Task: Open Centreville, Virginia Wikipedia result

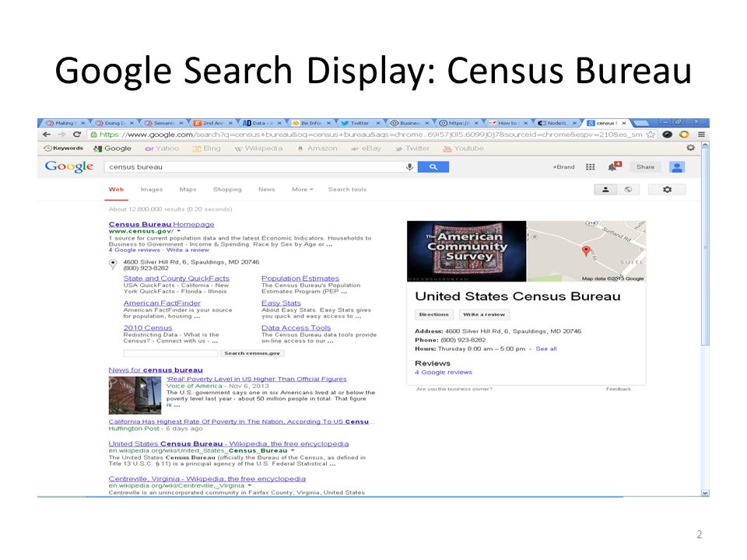Action: (207, 478)
